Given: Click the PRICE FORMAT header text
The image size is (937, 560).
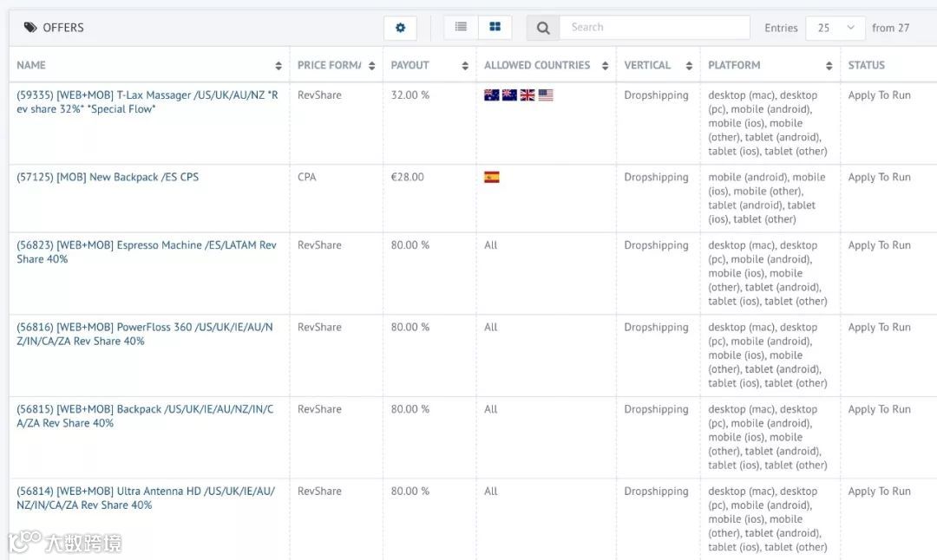Looking at the screenshot, I should tap(330, 65).
